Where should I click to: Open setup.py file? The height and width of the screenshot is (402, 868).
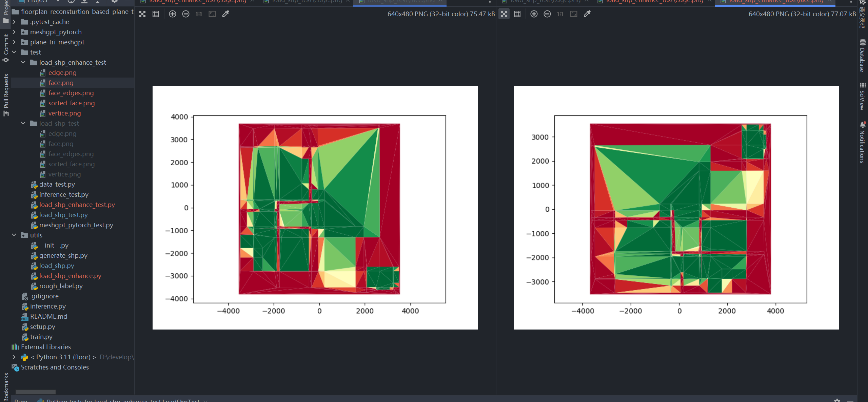pyautogui.click(x=42, y=326)
